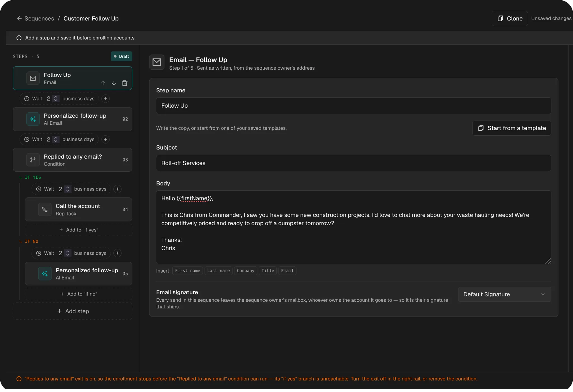Viewport: 573px width, 392px height.
Task: Click Start from a template button
Action: 512,128
